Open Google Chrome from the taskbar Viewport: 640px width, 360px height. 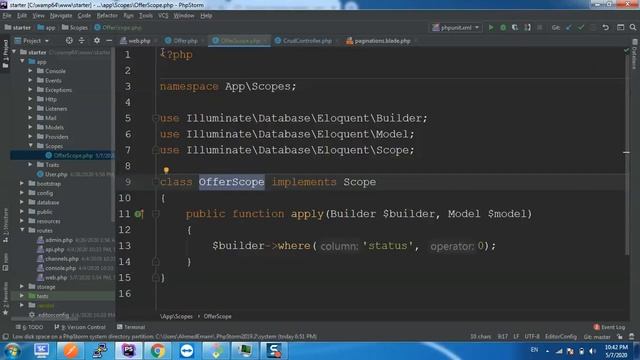click(x=158, y=351)
